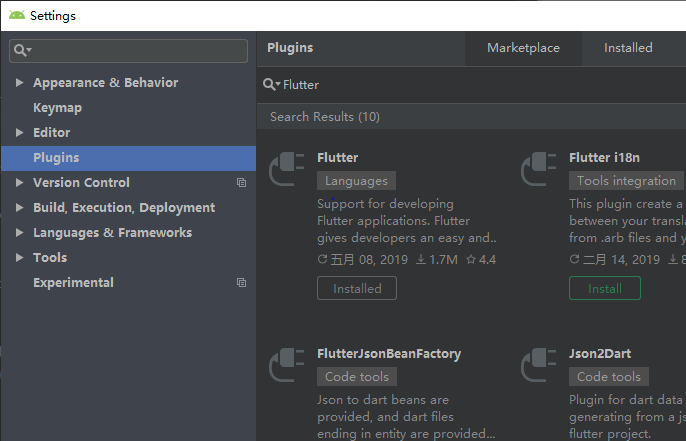Viewport: 686px width, 441px height.
Task: Click the settings search magnifier icon
Action: click(x=22, y=50)
